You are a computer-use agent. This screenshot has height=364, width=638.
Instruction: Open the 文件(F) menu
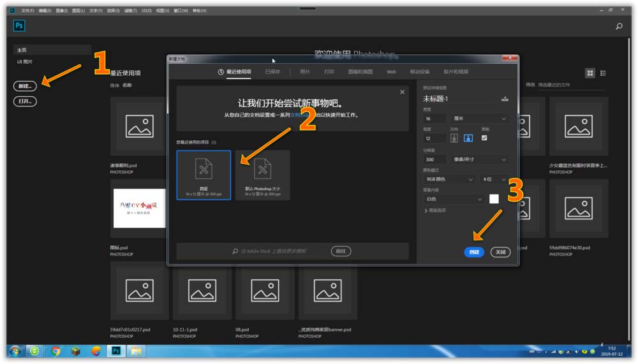(x=27, y=11)
